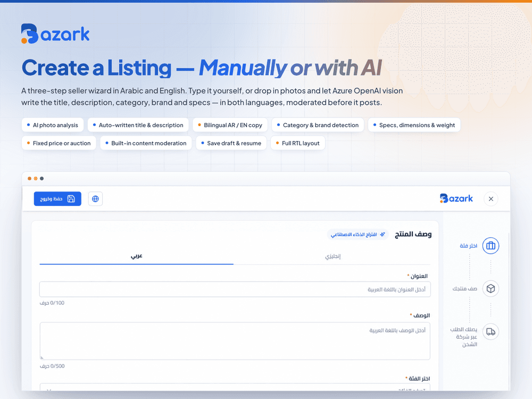Click the 0/100 character counter

coord(52,303)
